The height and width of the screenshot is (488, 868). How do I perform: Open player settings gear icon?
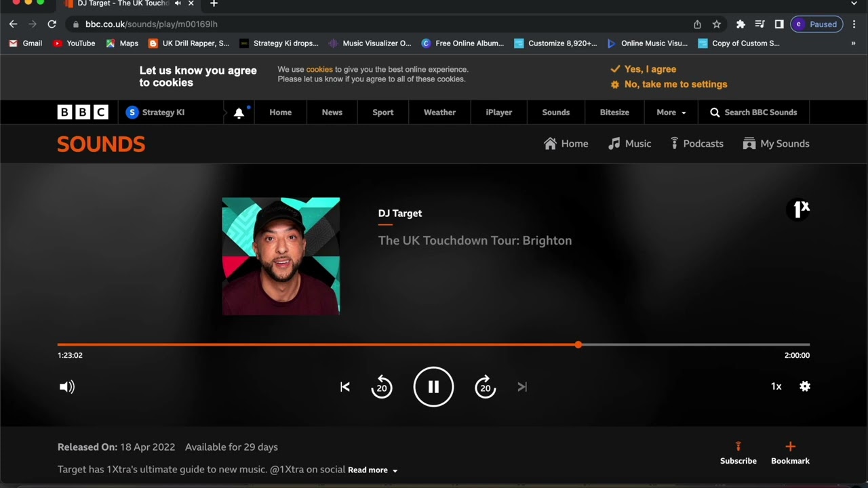[804, 386]
